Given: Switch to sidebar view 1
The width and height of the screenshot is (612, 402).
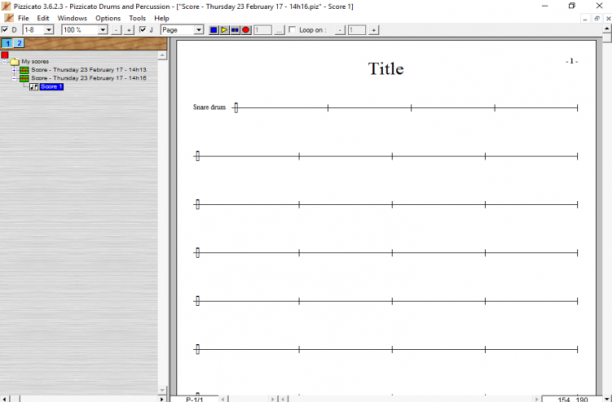Looking at the screenshot, I should [x=7, y=43].
